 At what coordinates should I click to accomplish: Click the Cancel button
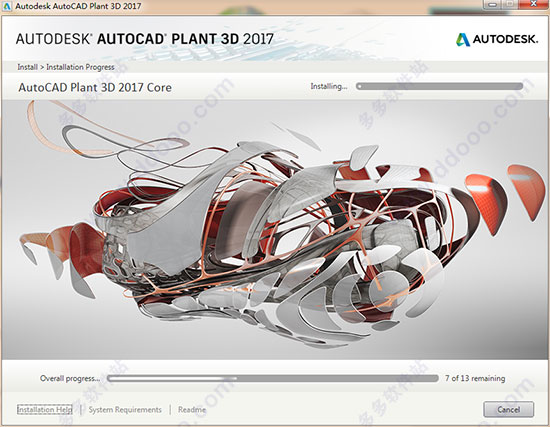[508, 409]
